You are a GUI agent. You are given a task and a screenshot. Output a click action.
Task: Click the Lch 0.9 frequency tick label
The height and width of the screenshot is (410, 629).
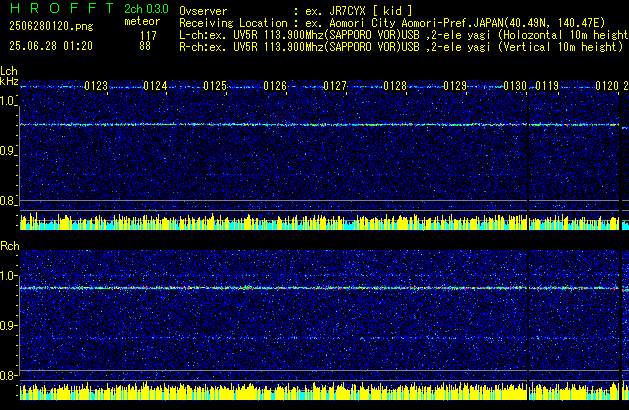tap(8, 151)
